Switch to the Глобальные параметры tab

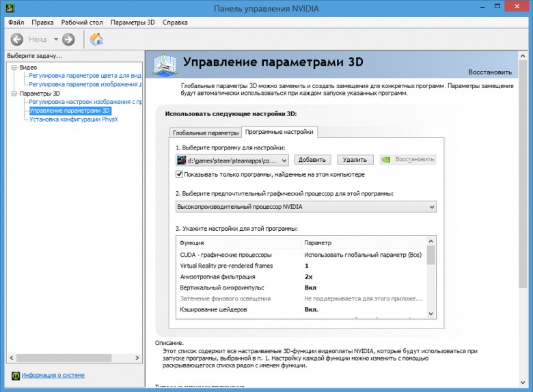(x=206, y=132)
